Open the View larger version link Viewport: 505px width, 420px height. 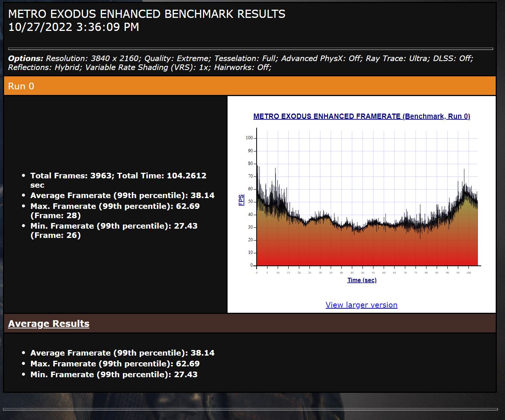pyautogui.click(x=361, y=305)
